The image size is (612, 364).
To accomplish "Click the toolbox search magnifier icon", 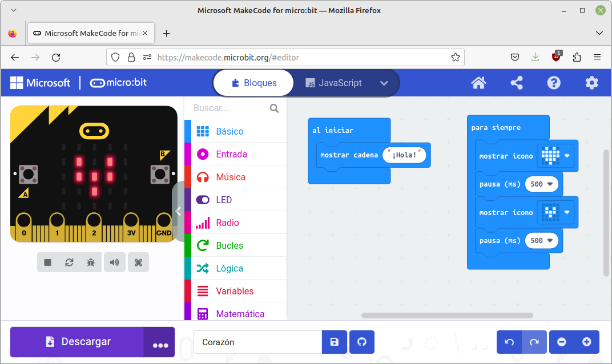I will click(275, 108).
